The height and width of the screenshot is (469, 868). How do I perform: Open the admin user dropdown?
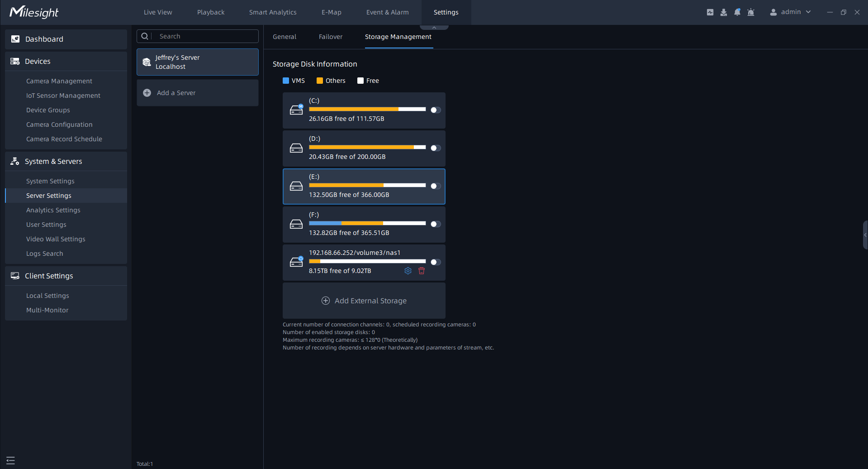791,12
